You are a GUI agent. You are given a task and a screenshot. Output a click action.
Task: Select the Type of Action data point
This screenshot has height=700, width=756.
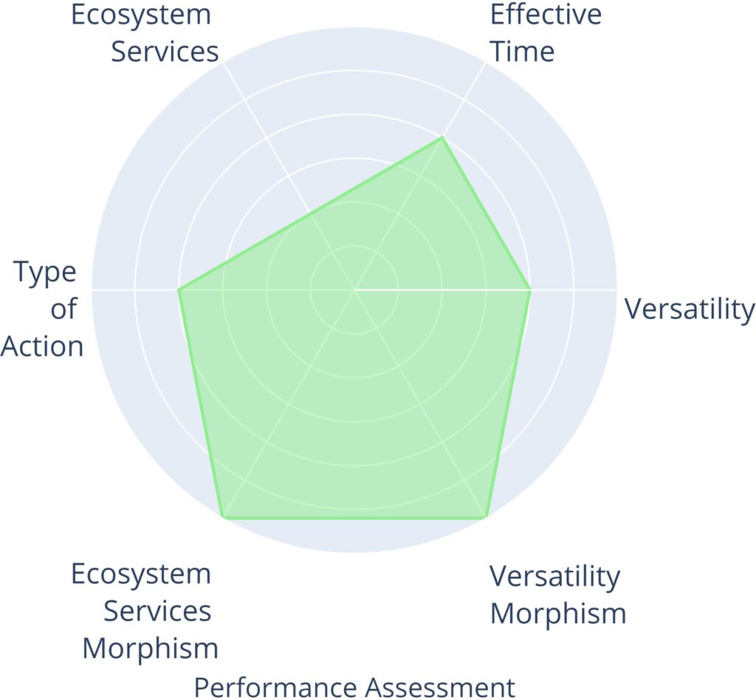click(179, 289)
